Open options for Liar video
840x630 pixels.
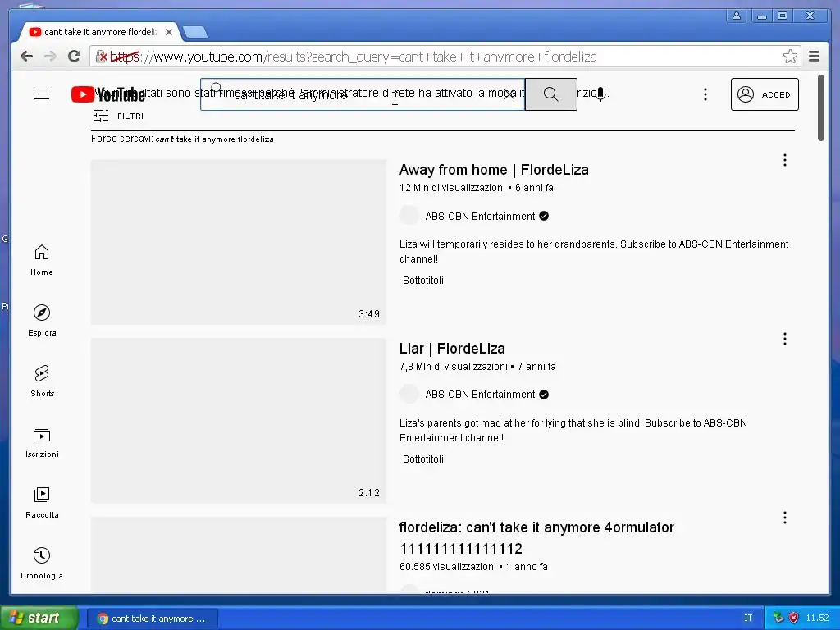click(785, 339)
